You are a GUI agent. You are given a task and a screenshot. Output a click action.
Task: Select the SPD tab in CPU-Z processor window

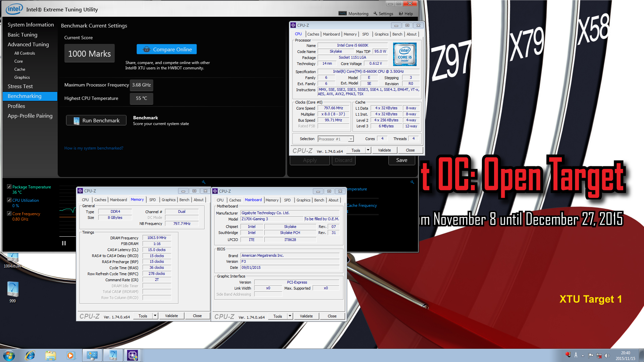click(x=365, y=34)
